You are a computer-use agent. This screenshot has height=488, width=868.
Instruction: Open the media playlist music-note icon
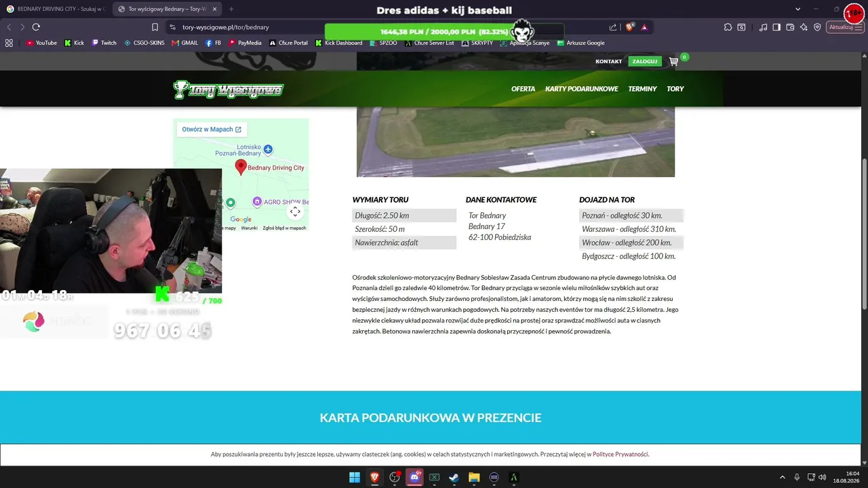tap(764, 27)
